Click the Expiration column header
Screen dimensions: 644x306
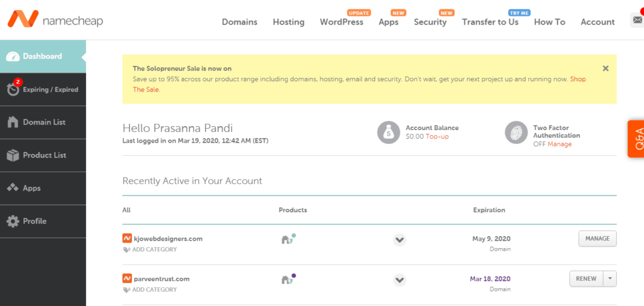489,210
